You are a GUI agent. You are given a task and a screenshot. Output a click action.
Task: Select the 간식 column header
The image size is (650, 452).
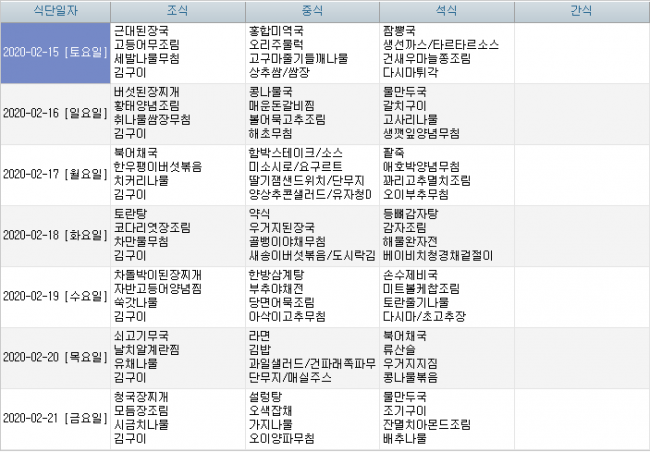[x=580, y=11]
